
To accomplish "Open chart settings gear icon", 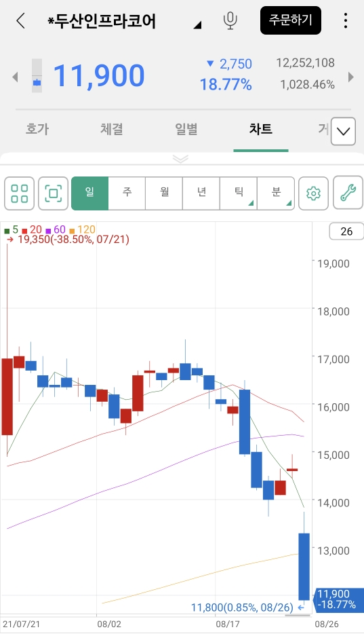I will pyautogui.click(x=313, y=193).
